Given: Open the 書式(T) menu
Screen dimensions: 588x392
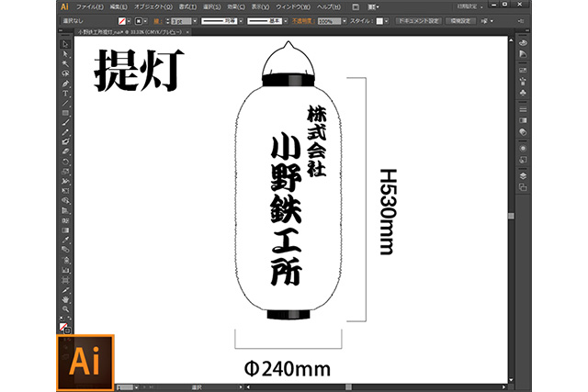Looking at the screenshot, I should click(x=187, y=7).
